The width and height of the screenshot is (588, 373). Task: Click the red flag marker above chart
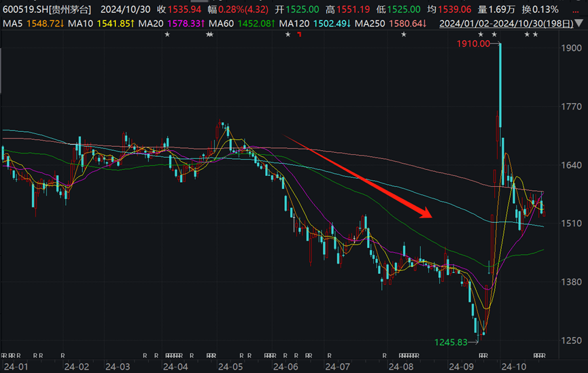[298, 35]
